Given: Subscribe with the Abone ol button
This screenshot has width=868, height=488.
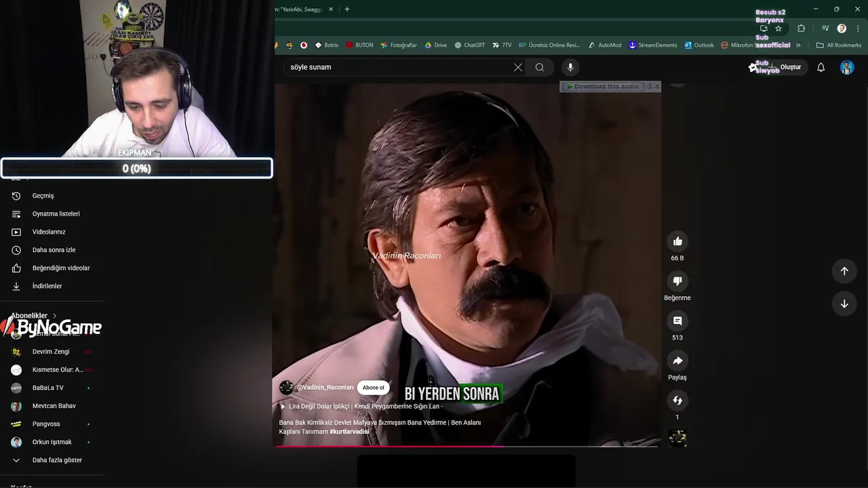Looking at the screenshot, I should click(373, 388).
